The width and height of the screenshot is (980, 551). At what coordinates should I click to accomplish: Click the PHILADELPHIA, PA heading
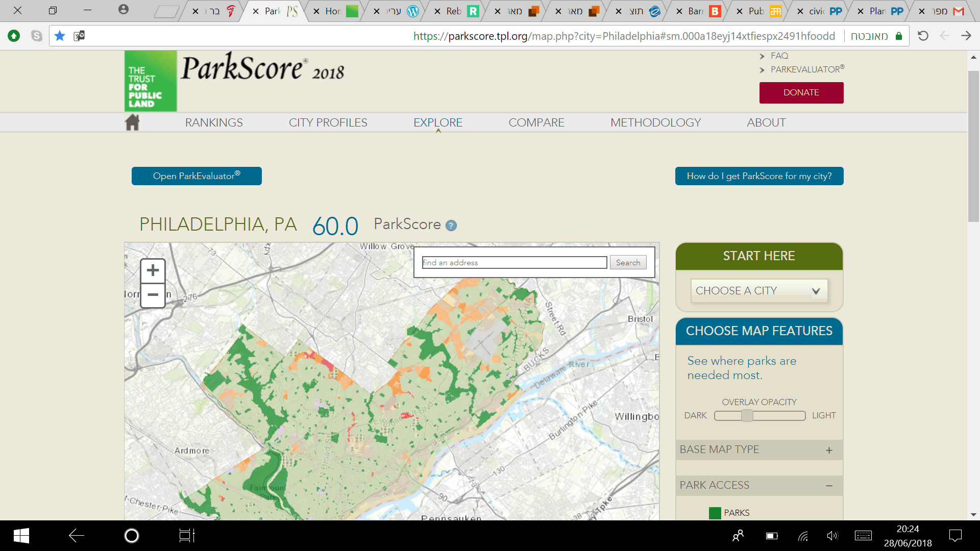(x=218, y=224)
